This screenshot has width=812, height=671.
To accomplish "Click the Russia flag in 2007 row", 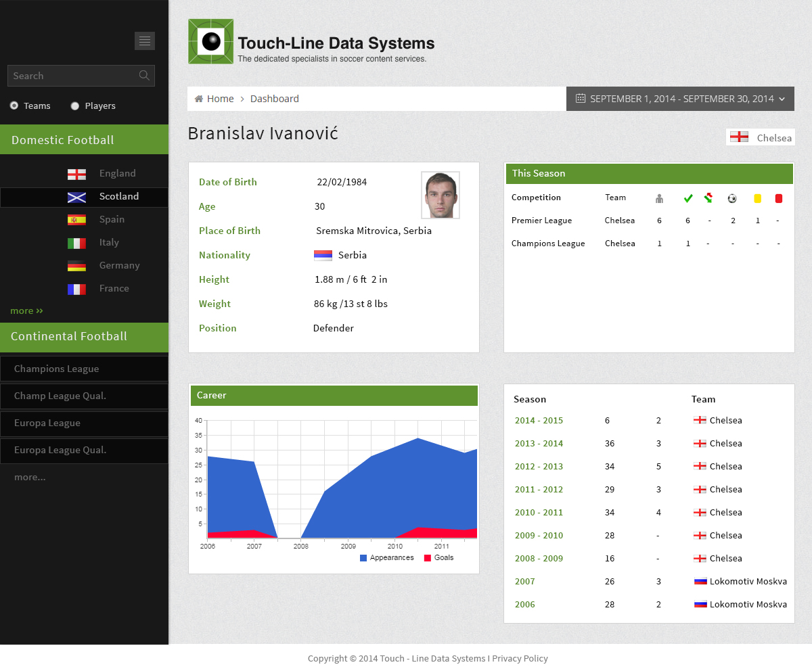I will (700, 581).
